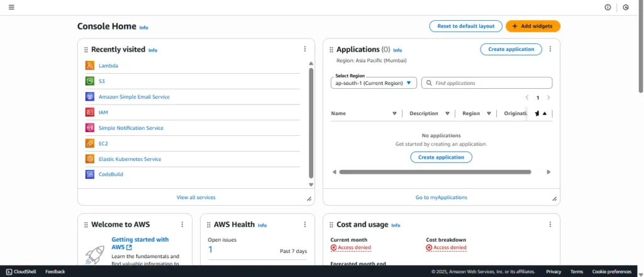Open the Elastic Kubernetes Service link
Screen dimensions: 644x277
130,159
